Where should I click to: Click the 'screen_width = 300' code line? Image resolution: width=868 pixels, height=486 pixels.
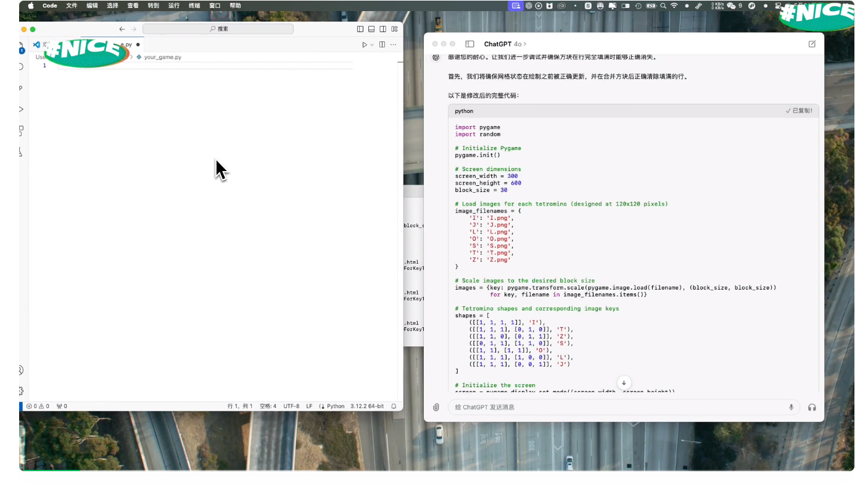pyautogui.click(x=487, y=176)
